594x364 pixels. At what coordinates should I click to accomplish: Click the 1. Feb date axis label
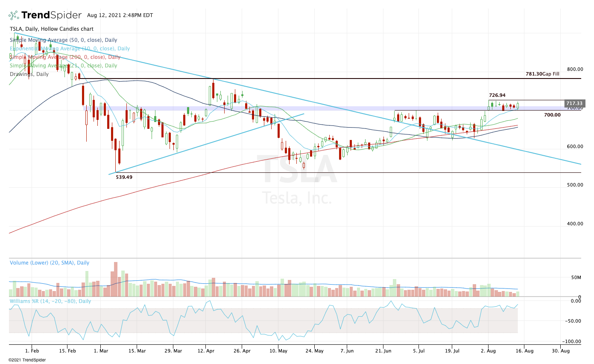(x=32, y=351)
